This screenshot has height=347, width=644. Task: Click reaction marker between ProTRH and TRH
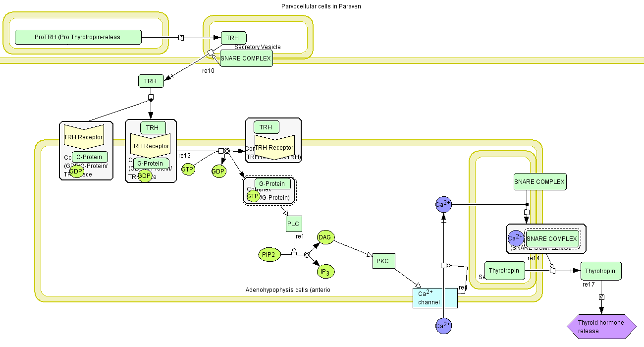click(181, 38)
